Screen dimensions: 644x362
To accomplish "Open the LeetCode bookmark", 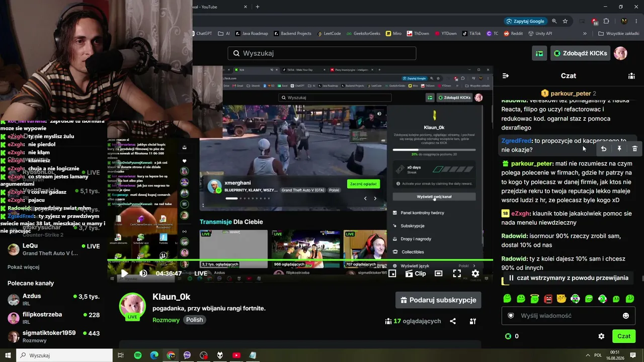I will pos(329,34).
